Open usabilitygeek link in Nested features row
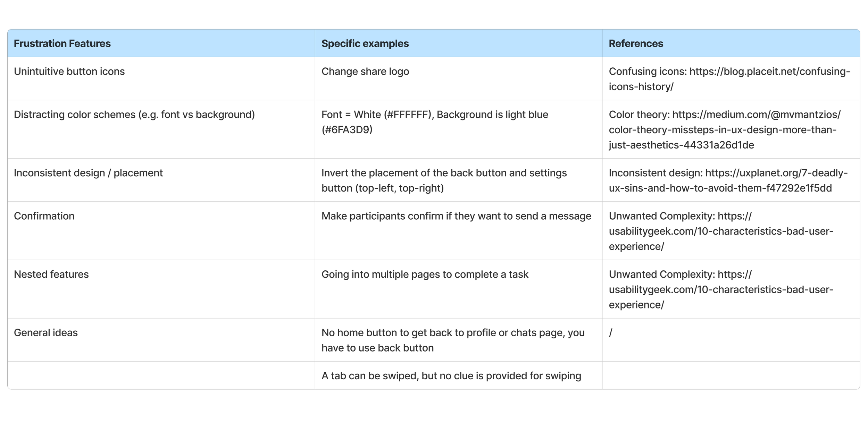Viewport: 868px width, 422px height. pos(720,290)
